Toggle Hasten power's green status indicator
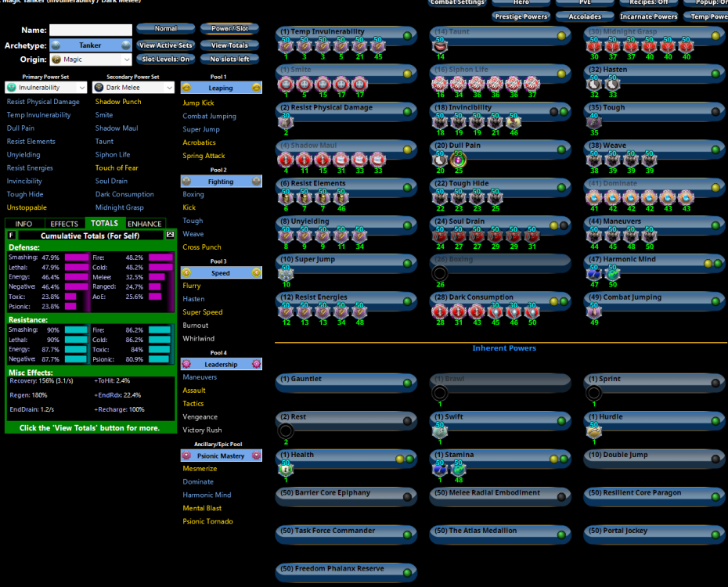The image size is (728, 587). tap(715, 74)
